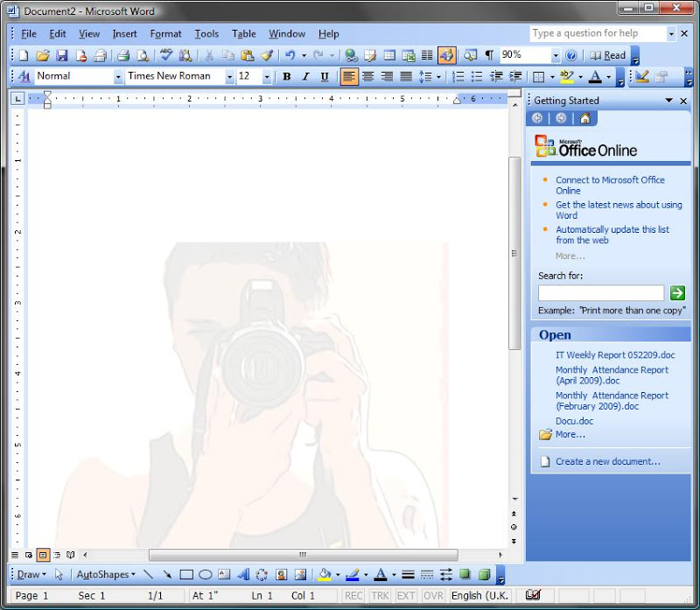
Task: Click Create a new document link
Action: 607,461
